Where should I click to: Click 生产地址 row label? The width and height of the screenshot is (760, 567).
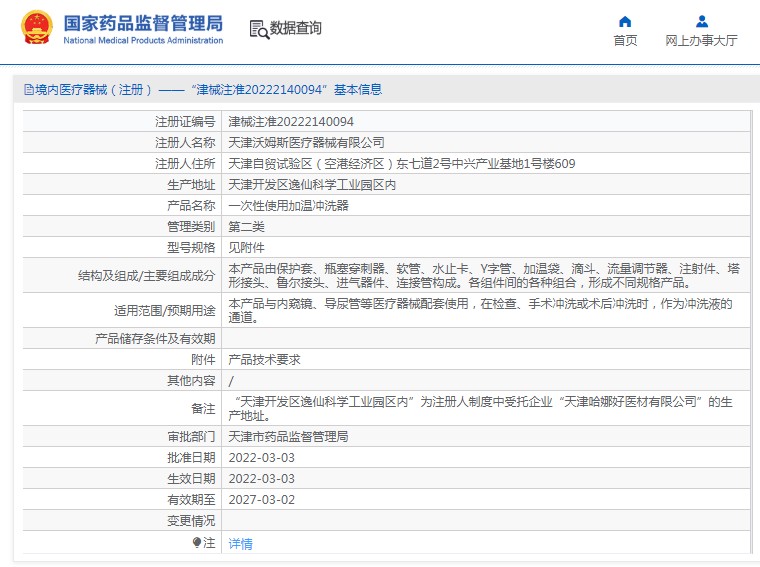click(191, 185)
